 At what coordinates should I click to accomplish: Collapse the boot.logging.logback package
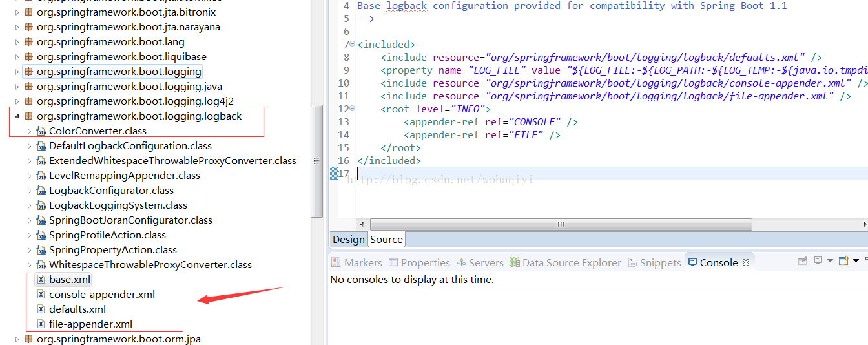point(17,116)
